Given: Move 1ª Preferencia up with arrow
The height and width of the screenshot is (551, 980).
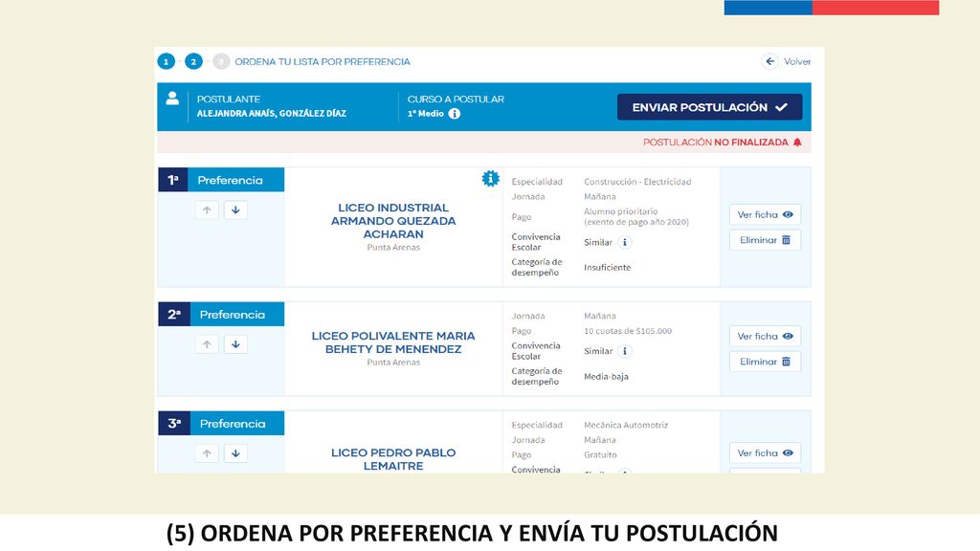Looking at the screenshot, I should coord(207,209).
